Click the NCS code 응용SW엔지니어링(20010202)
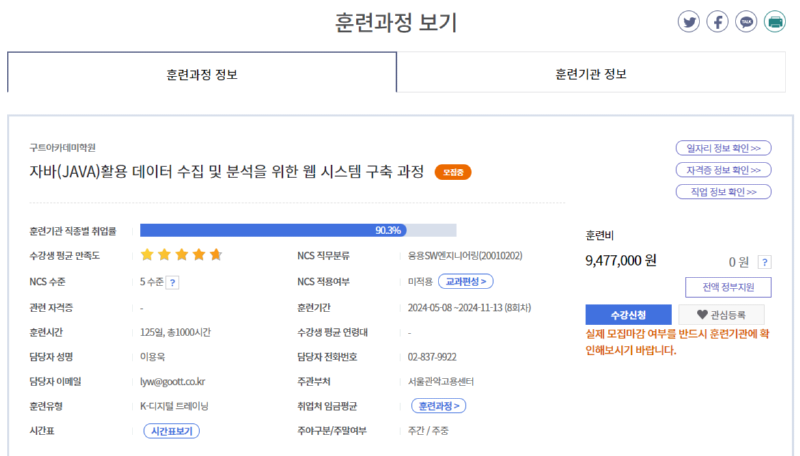Viewport: 800px width, 456px height. 465,256
